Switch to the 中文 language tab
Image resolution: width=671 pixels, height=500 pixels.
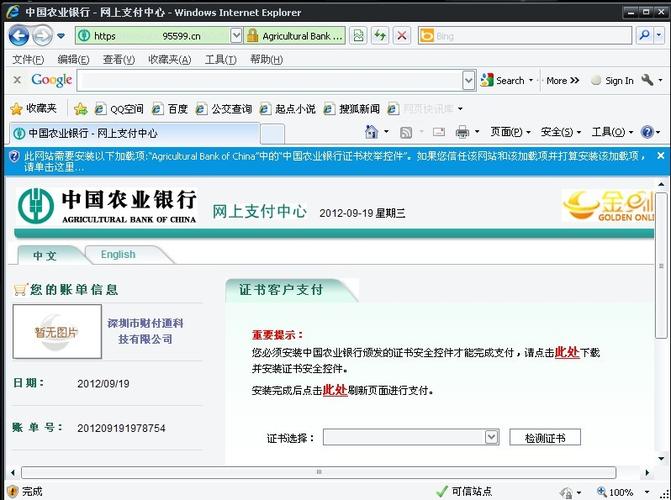coord(45,256)
